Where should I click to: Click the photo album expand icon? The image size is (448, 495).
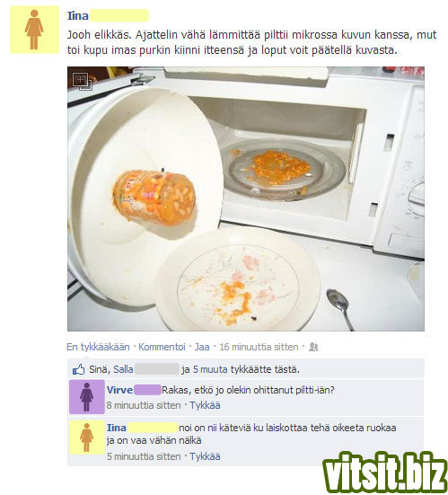[x=82, y=82]
